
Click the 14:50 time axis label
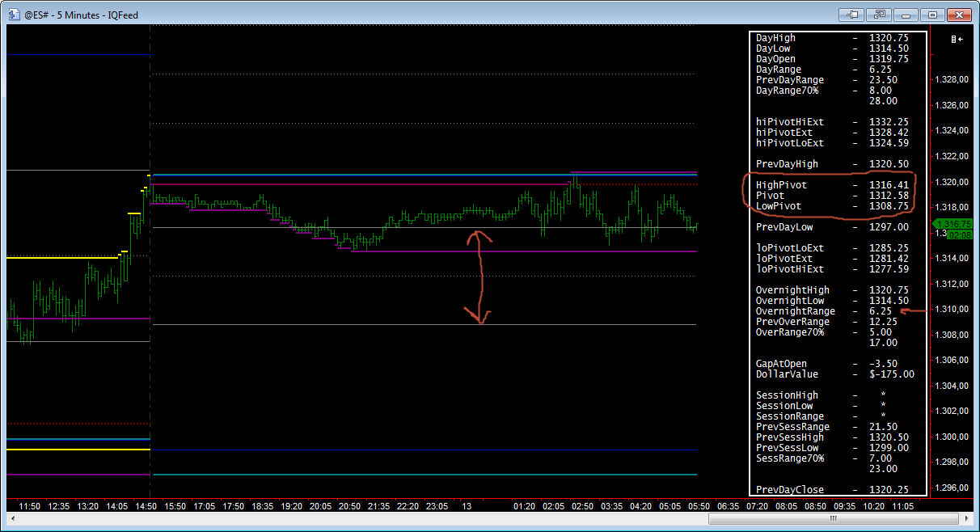pyautogui.click(x=146, y=506)
